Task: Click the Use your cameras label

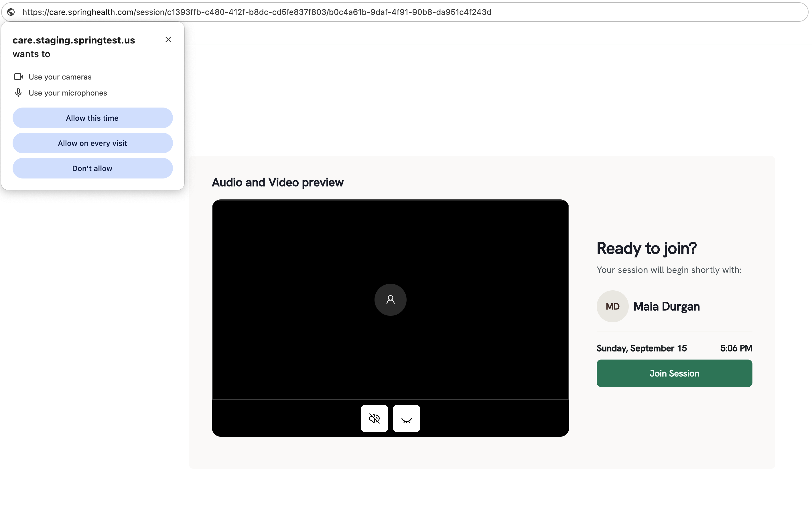Action: (60, 77)
